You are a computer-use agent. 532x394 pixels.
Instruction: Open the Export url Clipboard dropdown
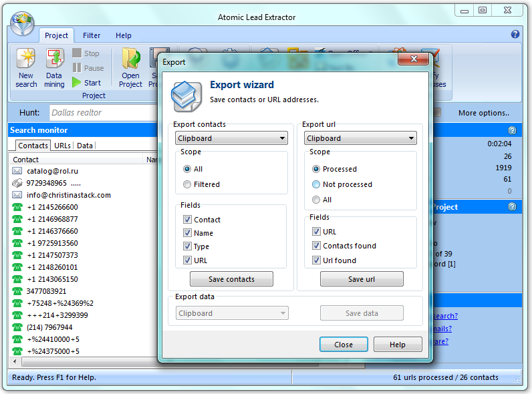coord(360,138)
